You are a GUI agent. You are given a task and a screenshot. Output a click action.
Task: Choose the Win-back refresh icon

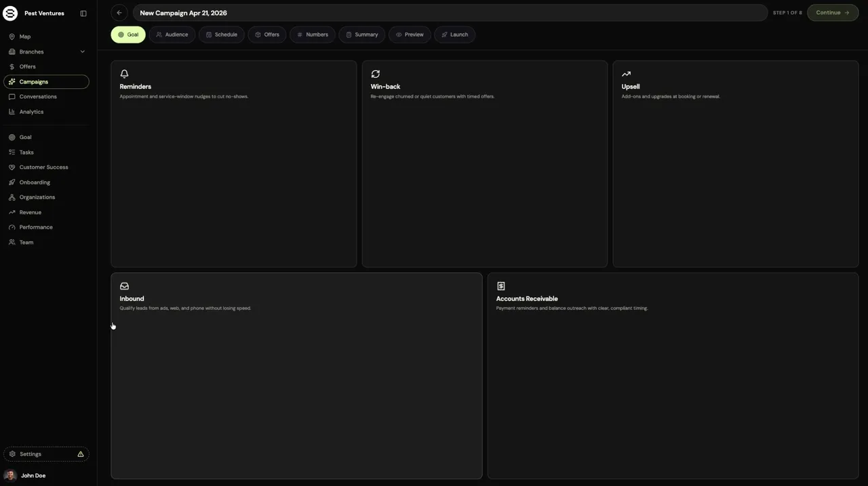coord(375,74)
